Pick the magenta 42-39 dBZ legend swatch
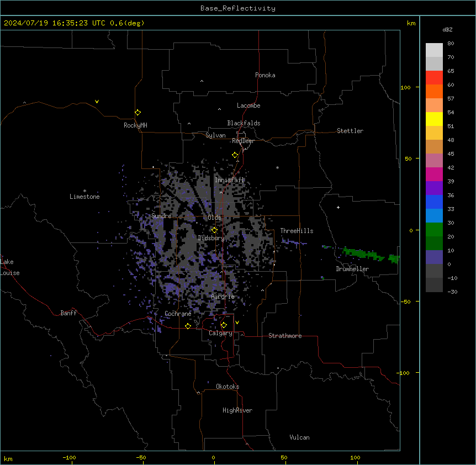The height and width of the screenshot is (465, 476). coord(434,174)
